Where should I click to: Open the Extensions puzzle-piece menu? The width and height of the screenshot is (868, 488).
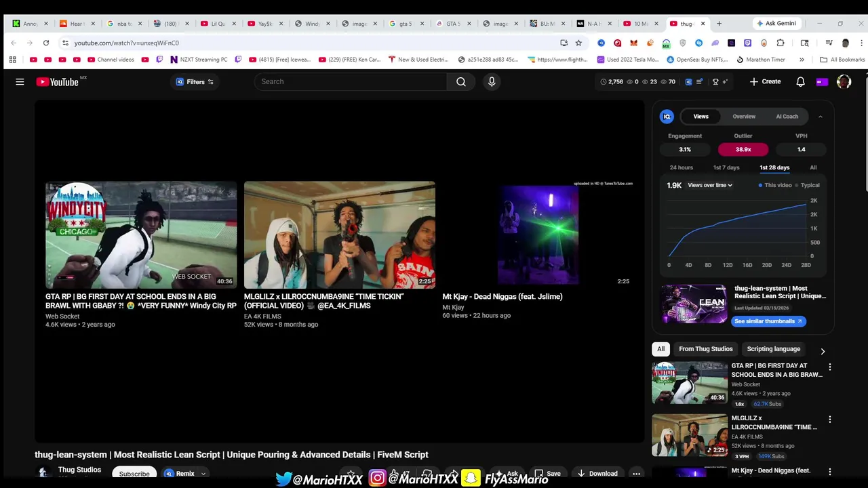(x=781, y=43)
